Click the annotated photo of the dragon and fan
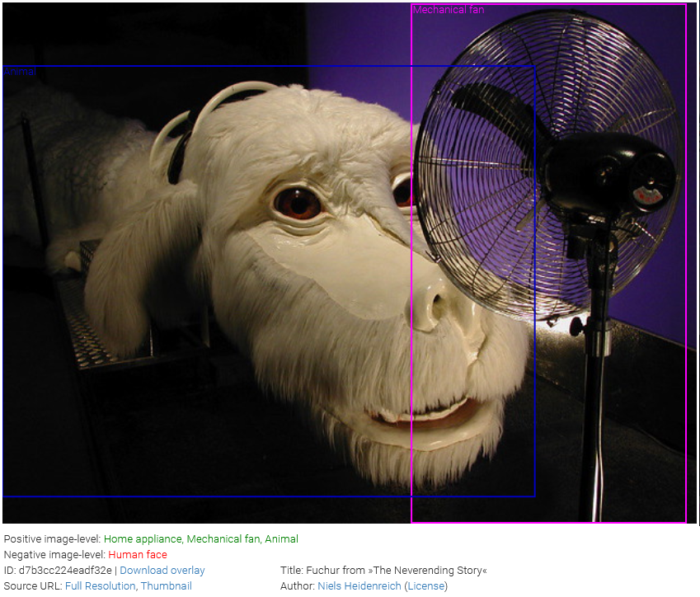Image resolution: width=700 pixels, height=597 pixels. pos(350,262)
